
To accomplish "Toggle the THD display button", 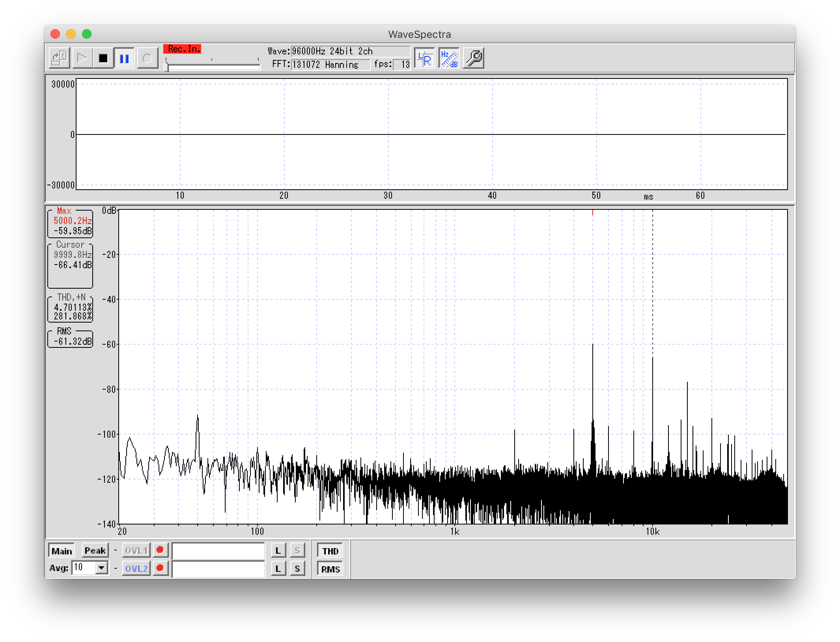I will tap(330, 551).
